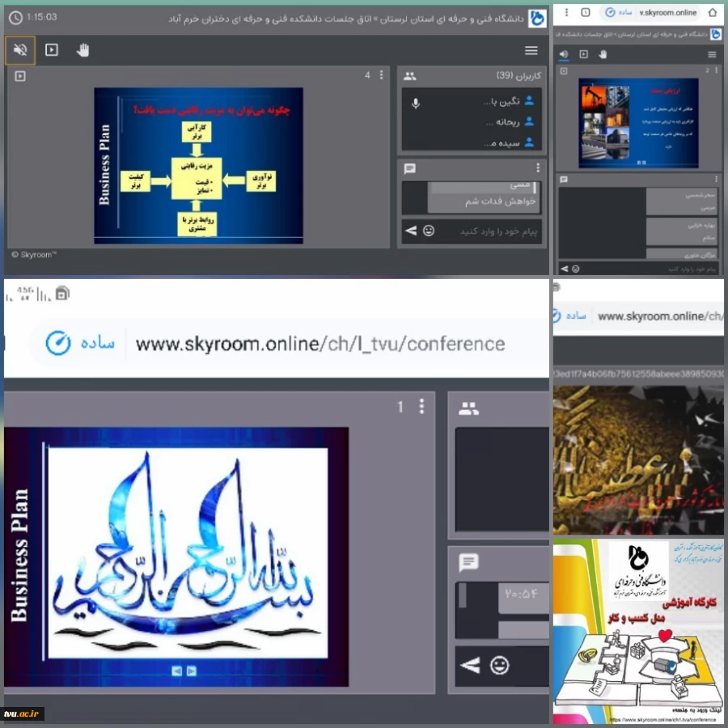This screenshot has width=728, height=728.
Task: Open the chat panel's three-dot menu
Action: pos(538,166)
